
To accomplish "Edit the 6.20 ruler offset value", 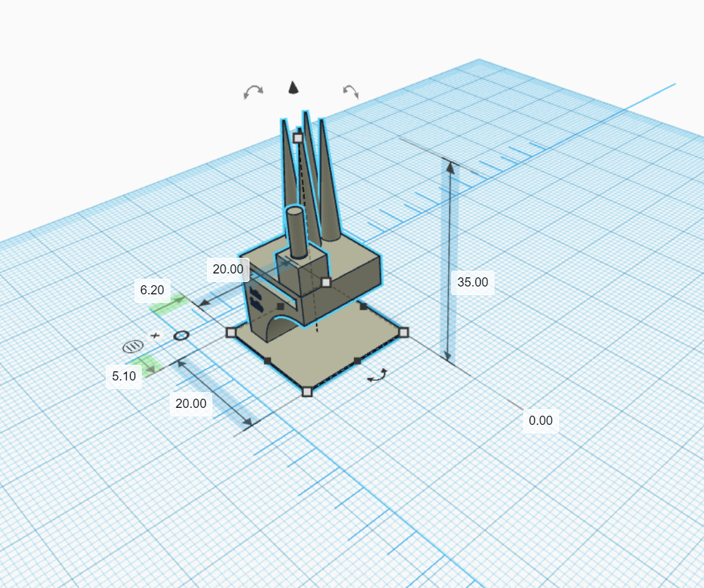I will point(152,290).
